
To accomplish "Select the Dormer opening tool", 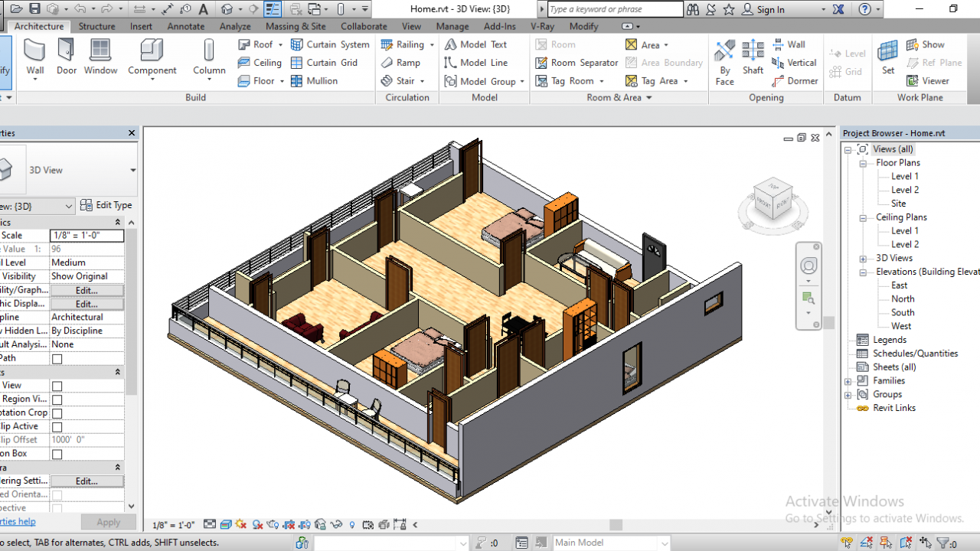I will coord(795,81).
